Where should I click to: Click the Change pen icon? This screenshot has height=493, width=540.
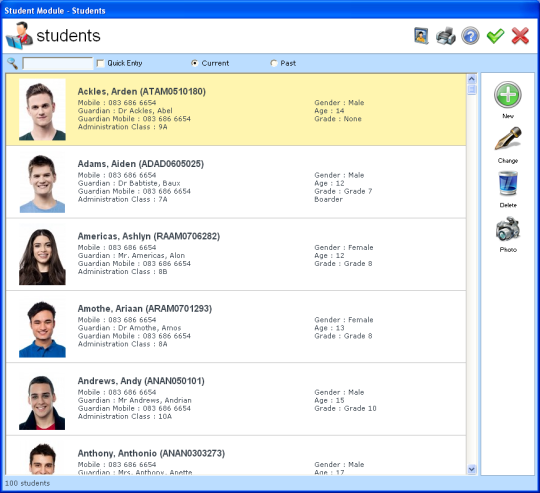coord(508,139)
